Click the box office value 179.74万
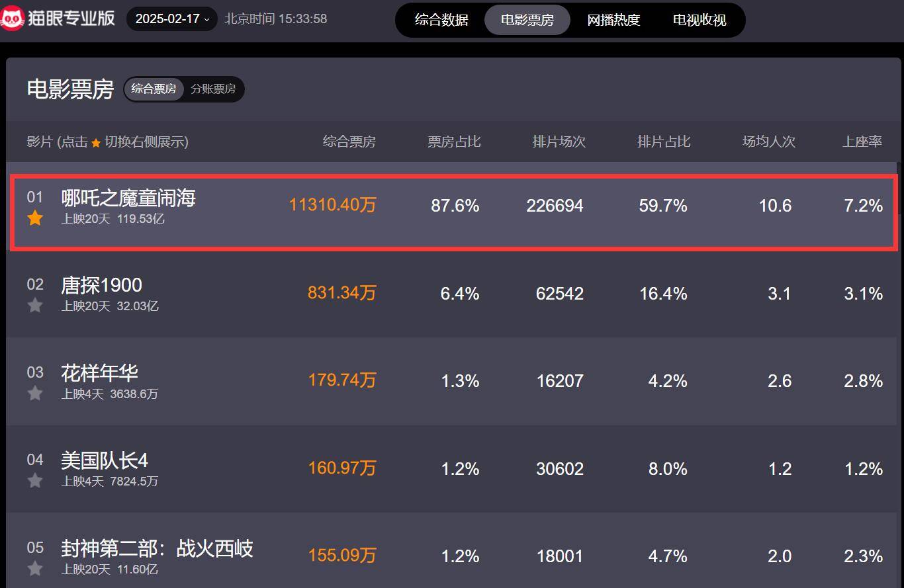 click(x=342, y=380)
